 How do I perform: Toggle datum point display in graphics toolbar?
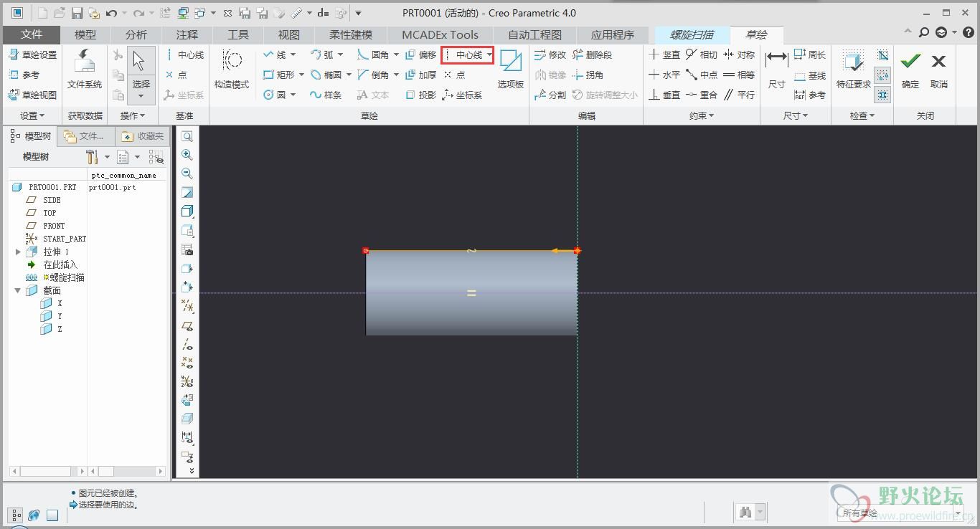[x=187, y=363]
